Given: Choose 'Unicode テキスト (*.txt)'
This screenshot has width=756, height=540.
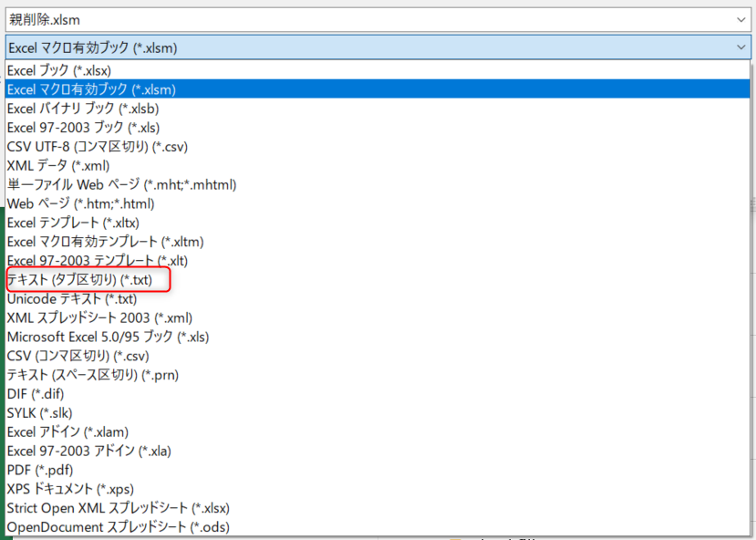Looking at the screenshot, I should pyautogui.click(x=378, y=299).
